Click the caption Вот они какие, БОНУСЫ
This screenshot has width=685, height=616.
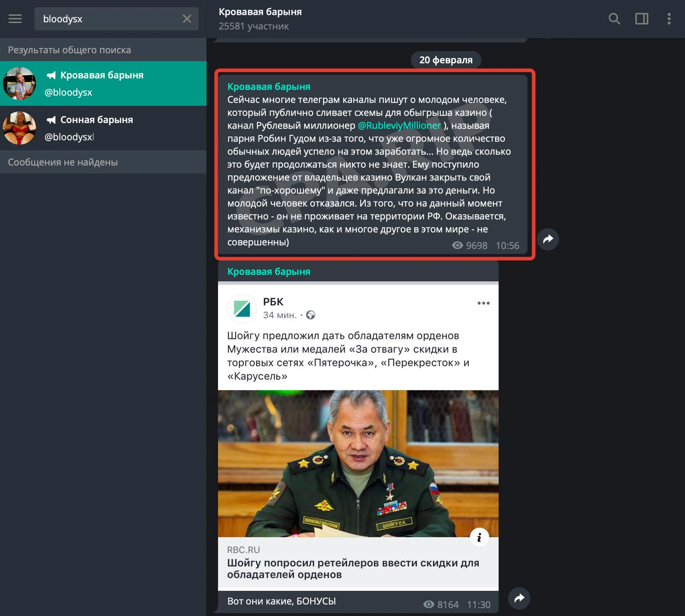[281, 601]
